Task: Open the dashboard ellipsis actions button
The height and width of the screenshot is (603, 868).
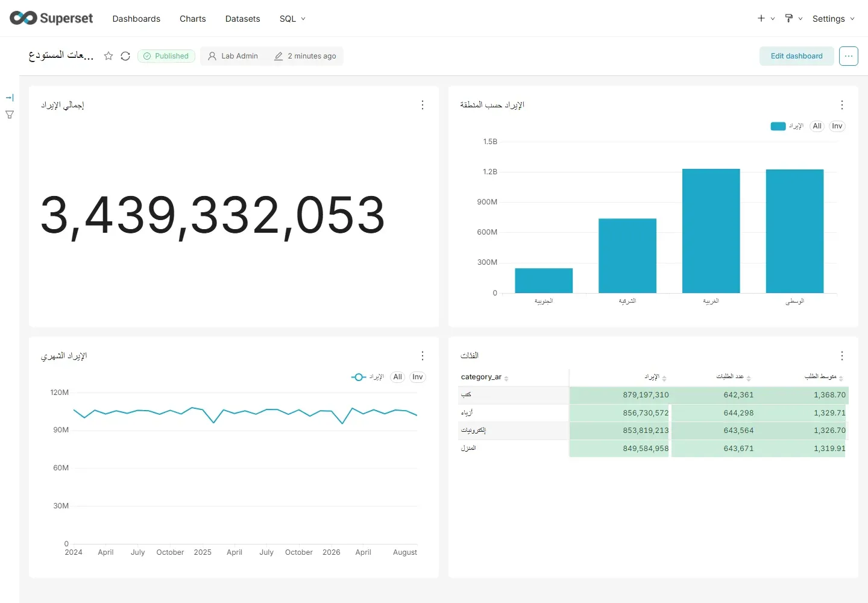Action: (x=849, y=56)
